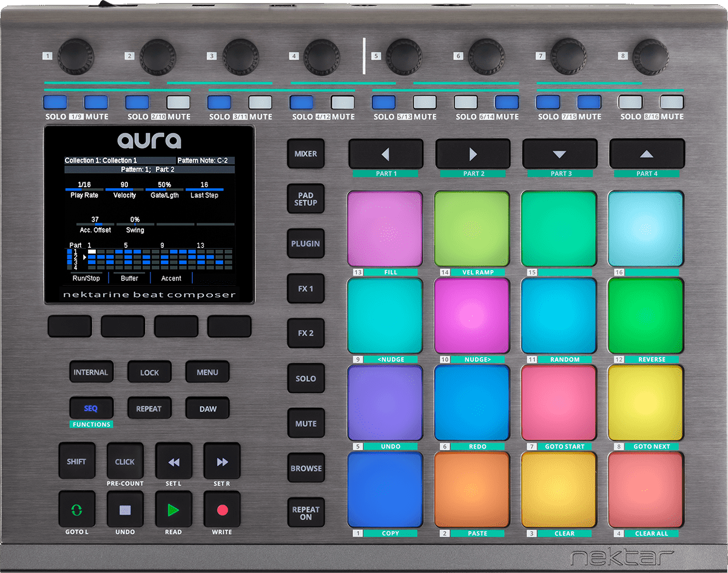
Task: Open the MENU button
Action: [207, 373]
